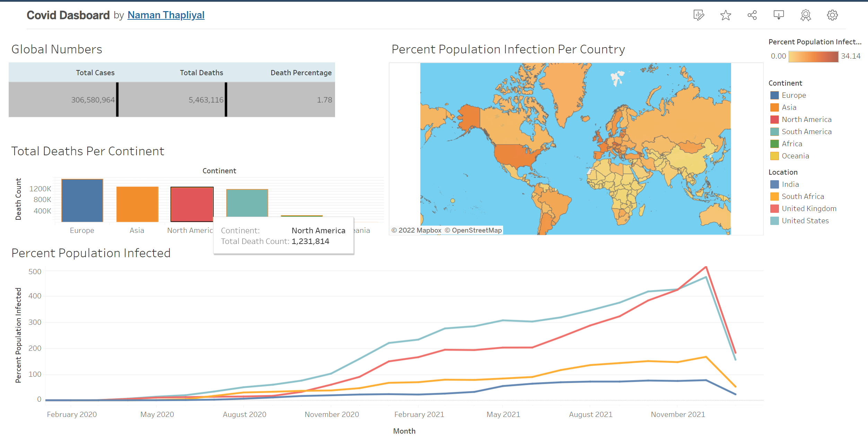Click the Naman Thapliyal author link
This screenshot has height=444, width=868.
coord(166,15)
